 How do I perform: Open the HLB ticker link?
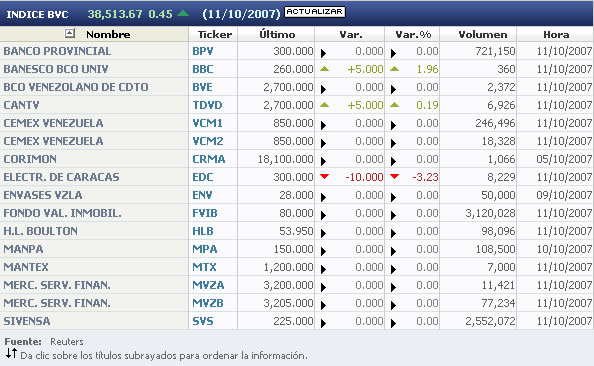203,231
